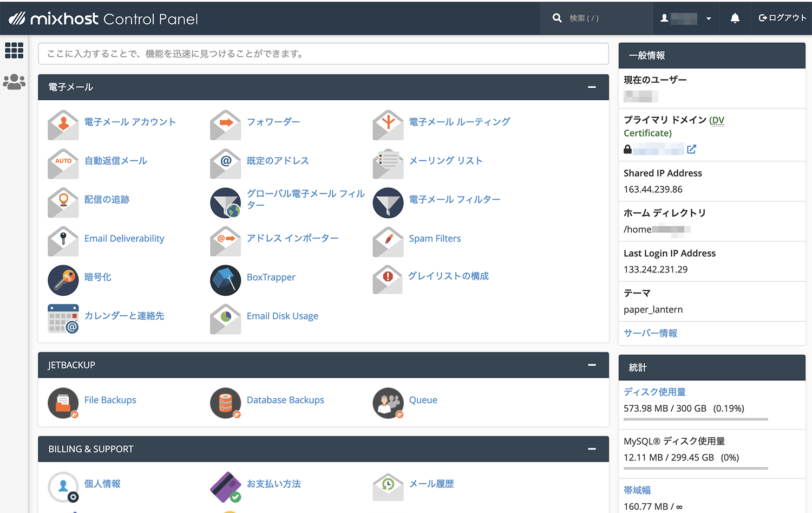Screen dimensions: 812x513
Task: Click the BoxTrapper text link
Action: (x=271, y=277)
